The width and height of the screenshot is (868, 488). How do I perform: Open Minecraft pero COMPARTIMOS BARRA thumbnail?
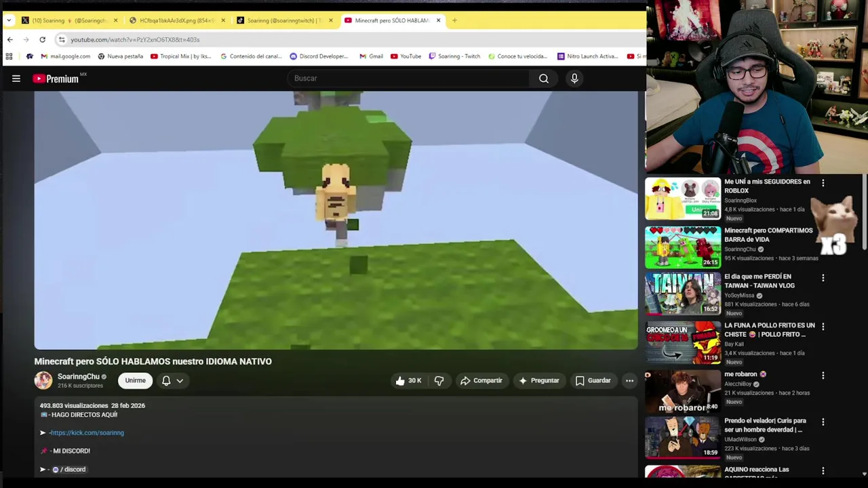[x=683, y=247]
